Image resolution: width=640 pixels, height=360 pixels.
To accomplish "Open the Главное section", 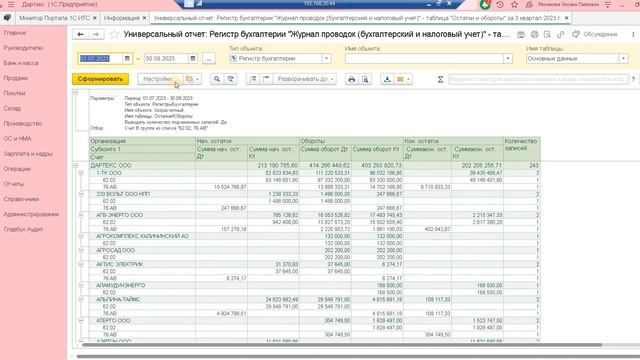I will [x=15, y=33].
